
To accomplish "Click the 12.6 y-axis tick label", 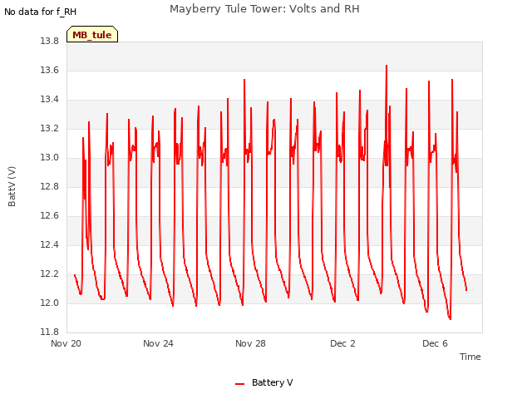I will [50, 216].
